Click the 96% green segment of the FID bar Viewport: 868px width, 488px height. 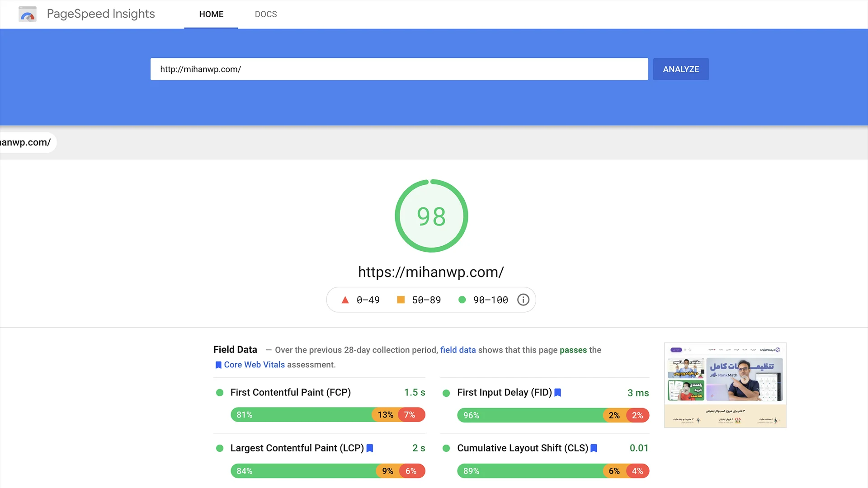pyautogui.click(x=530, y=415)
